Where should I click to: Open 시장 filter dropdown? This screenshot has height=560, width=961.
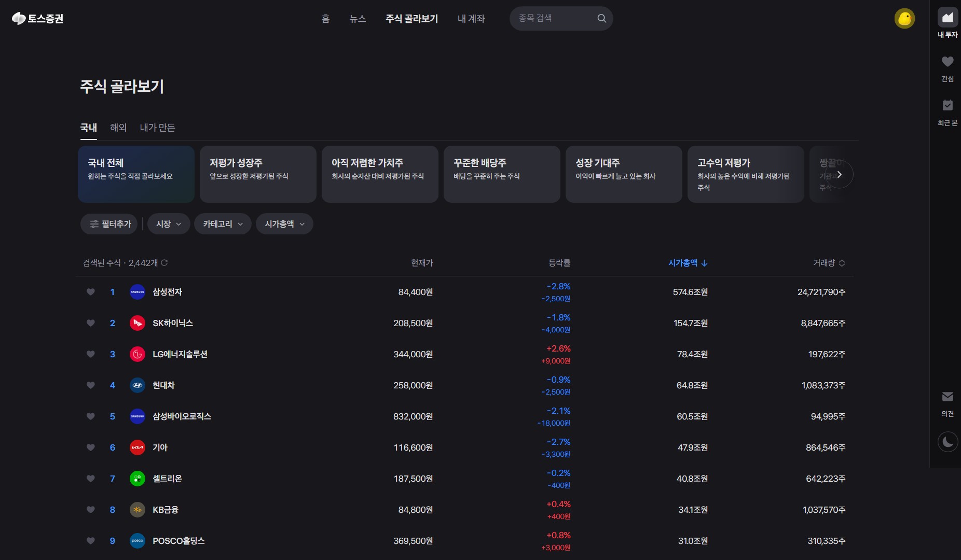(x=169, y=224)
